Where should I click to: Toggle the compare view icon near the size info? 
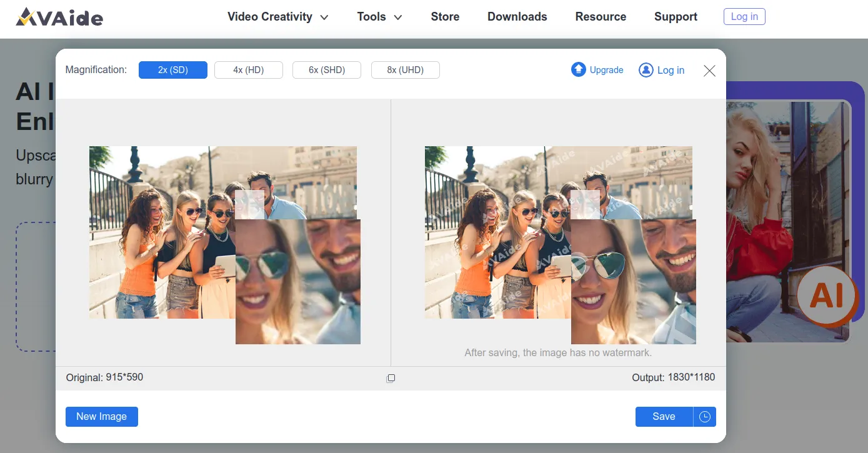[x=391, y=377]
